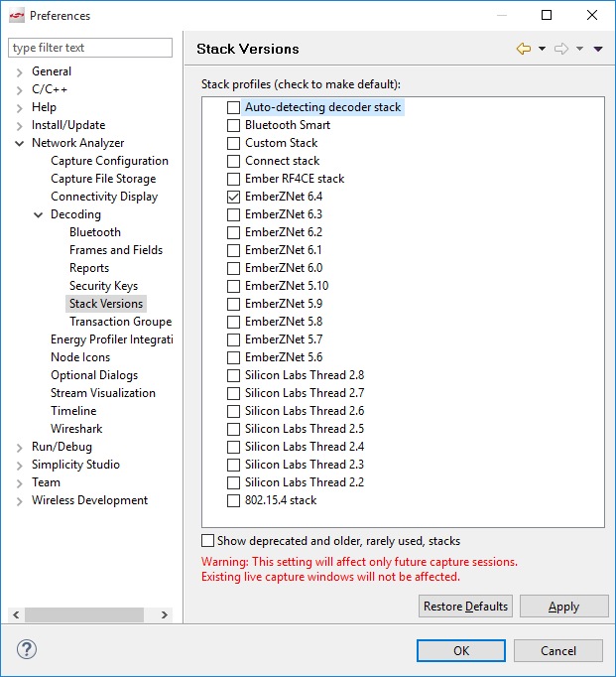Select Security Keys in the tree
Viewport: 616px width, 677px height.
coord(103,286)
